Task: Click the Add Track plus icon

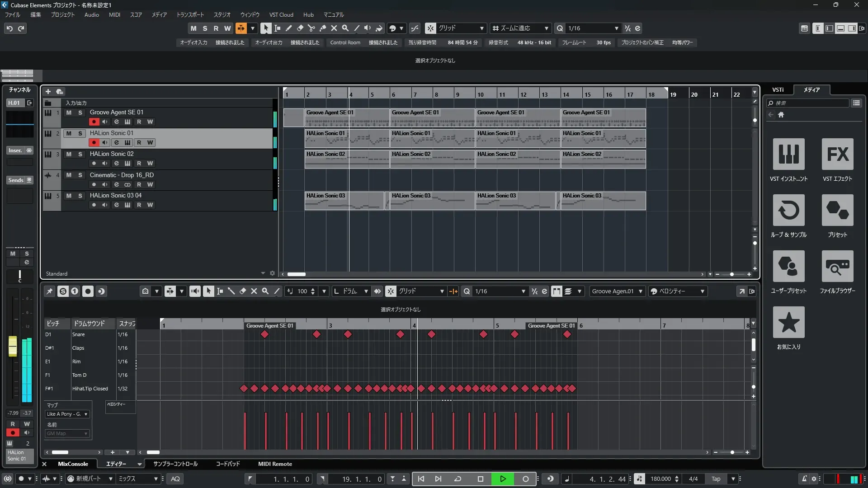Action: click(48, 91)
